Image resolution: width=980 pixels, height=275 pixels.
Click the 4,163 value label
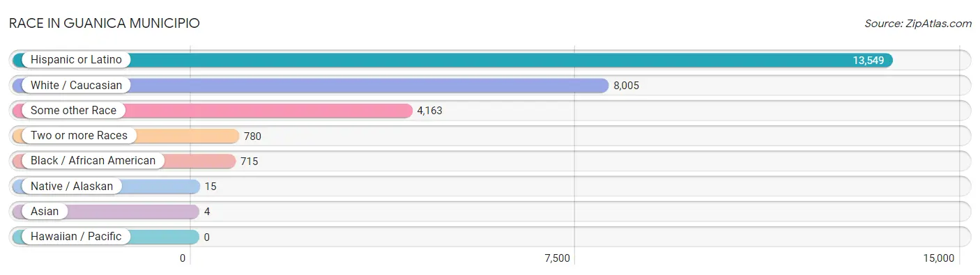tap(429, 111)
